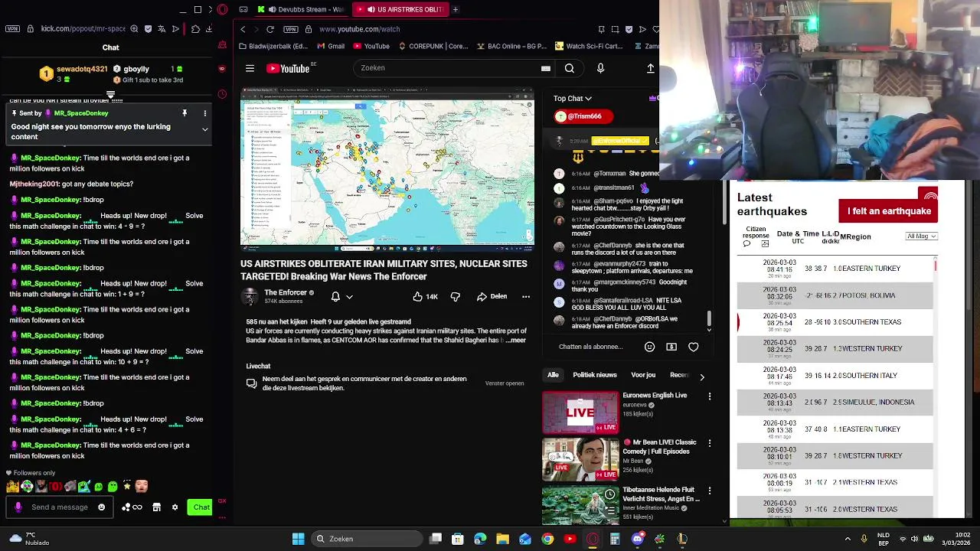Click 'Venster openen' livechat link

pos(505,383)
